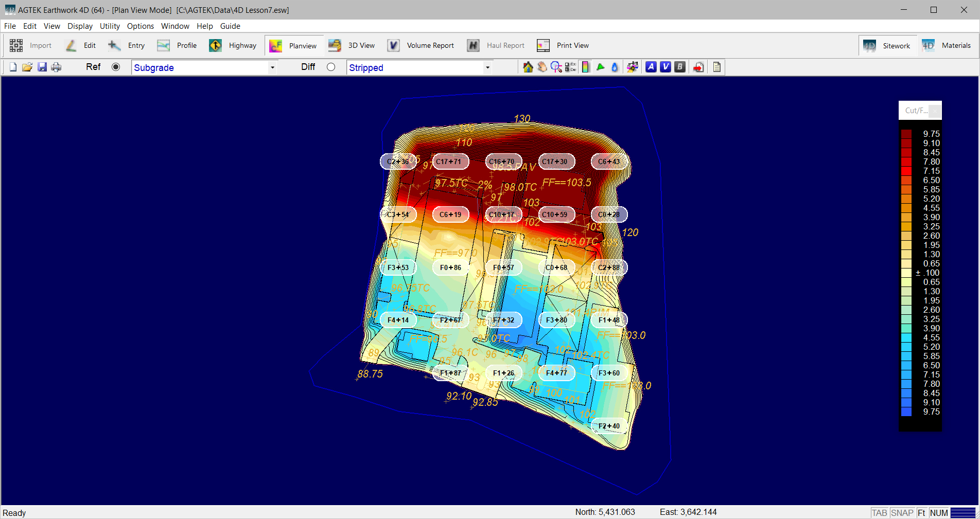Click the printer icon
Image resolution: width=980 pixels, height=519 pixels.
click(56, 67)
